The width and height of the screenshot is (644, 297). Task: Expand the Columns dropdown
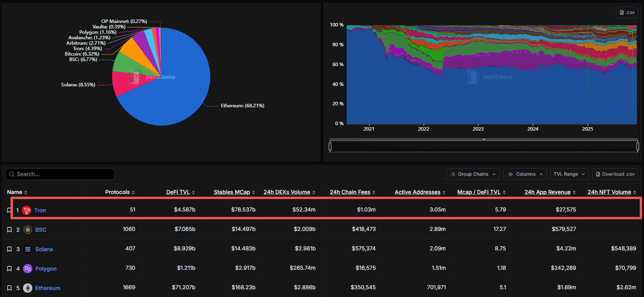pyautogui.click(x=525, y=174)
